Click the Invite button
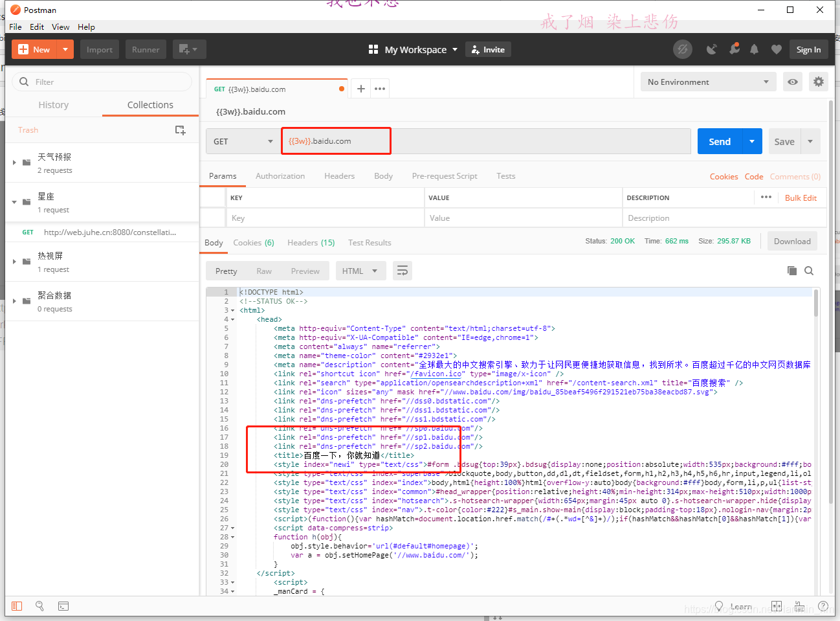The height and width of the screenshot is (621, 840). pyautogui.click(x=488, y=49)
